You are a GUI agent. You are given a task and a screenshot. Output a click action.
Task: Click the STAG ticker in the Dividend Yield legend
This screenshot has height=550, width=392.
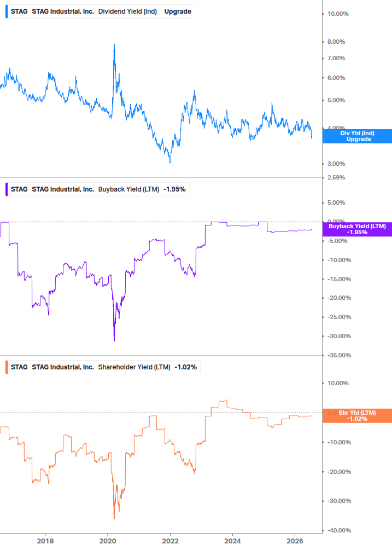click(19, 11)
